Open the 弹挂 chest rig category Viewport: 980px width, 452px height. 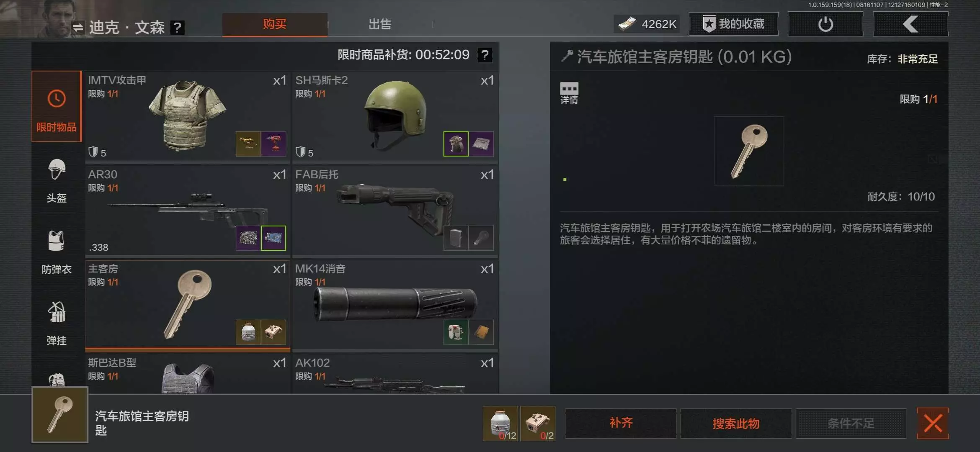coord(57,322)
